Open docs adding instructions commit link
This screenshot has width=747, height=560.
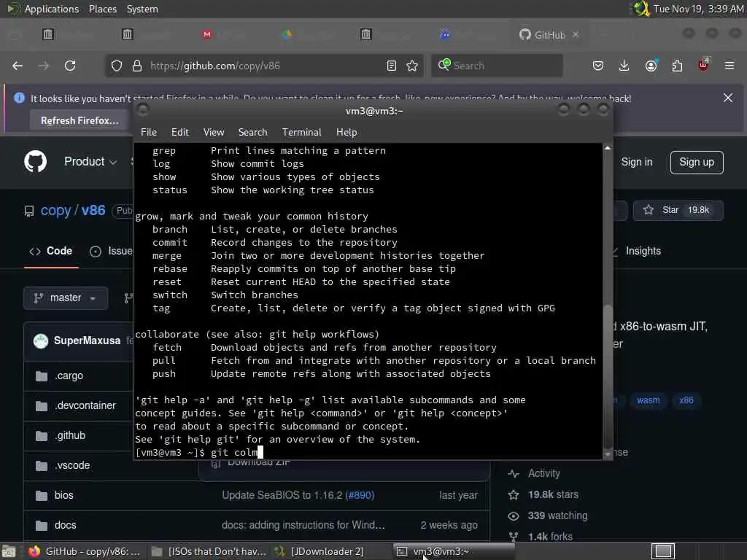[x=303, y=525]
